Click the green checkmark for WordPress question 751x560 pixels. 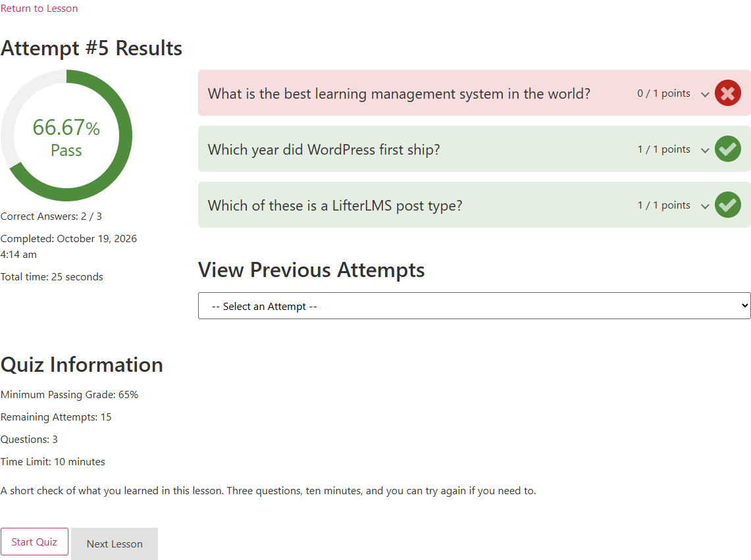(727, 149)
